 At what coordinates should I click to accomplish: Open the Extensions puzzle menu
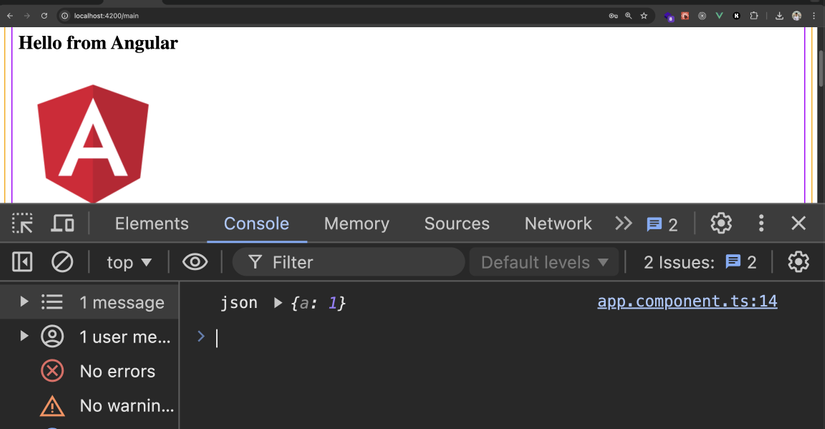pyautogui.click(x=754, y=16)
